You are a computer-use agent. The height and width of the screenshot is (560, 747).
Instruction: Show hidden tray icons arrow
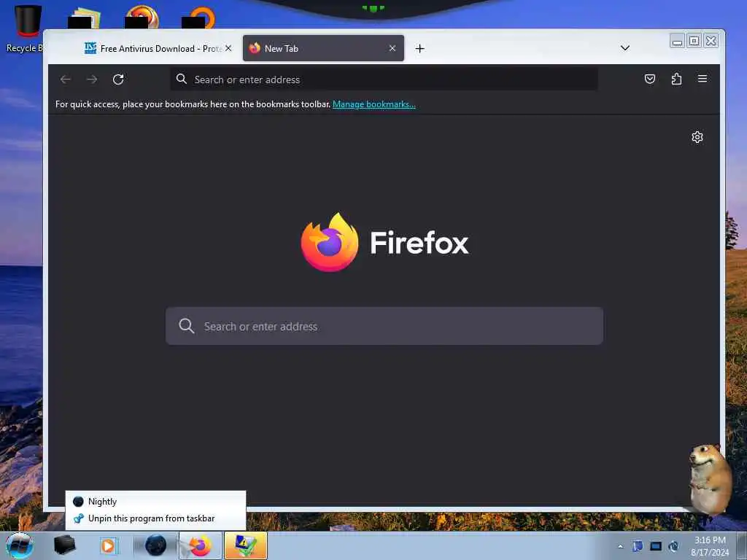(x=620, y=546)
